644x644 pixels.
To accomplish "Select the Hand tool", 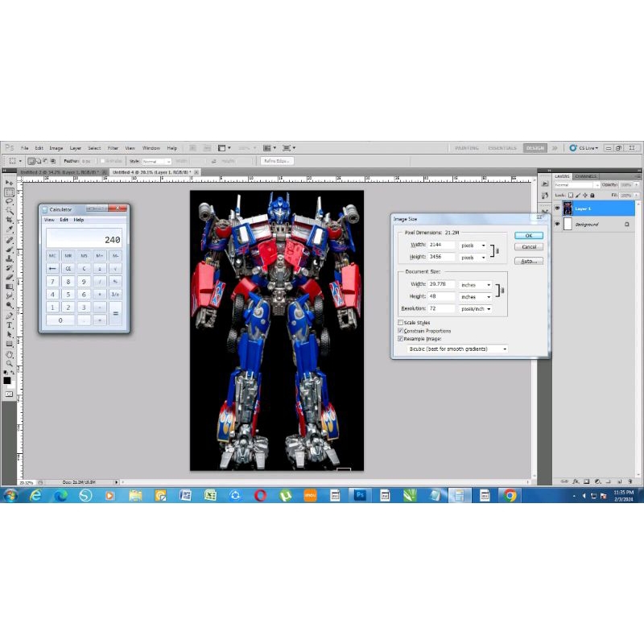I will tap(10, 354).
